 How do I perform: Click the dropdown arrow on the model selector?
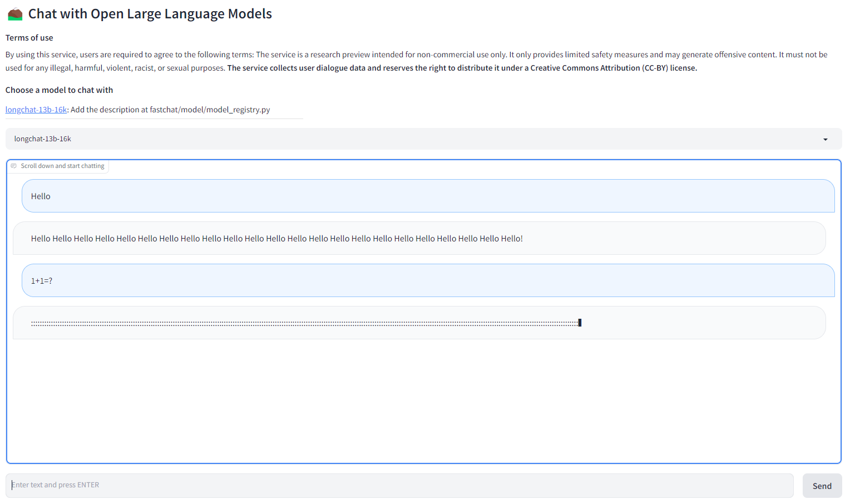pyautogui.click(x=826, y=139)
